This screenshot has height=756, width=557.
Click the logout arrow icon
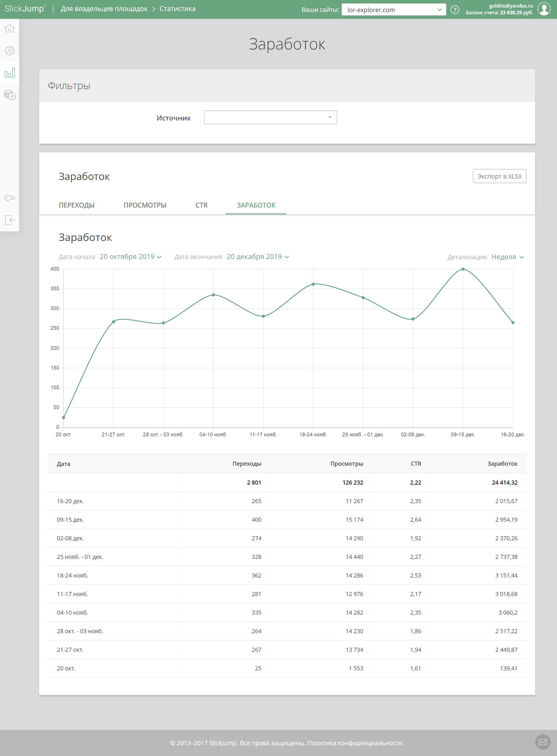coord(10,220)
